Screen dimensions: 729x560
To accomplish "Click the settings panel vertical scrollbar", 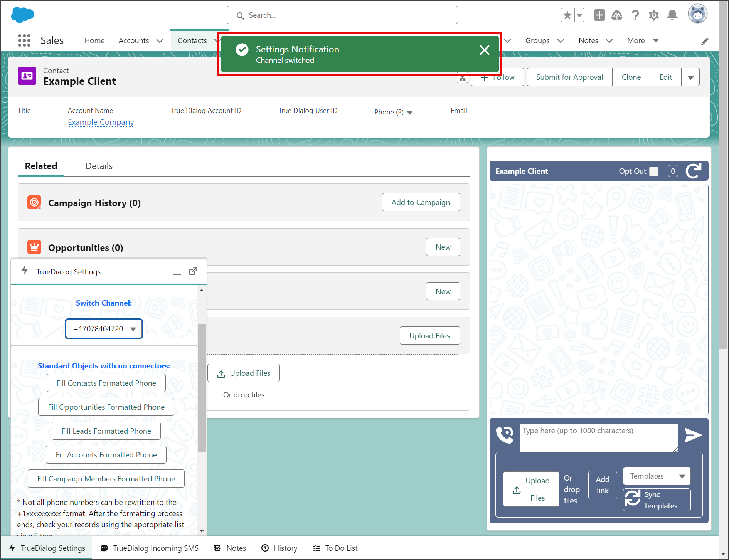I will pos(202,387).
